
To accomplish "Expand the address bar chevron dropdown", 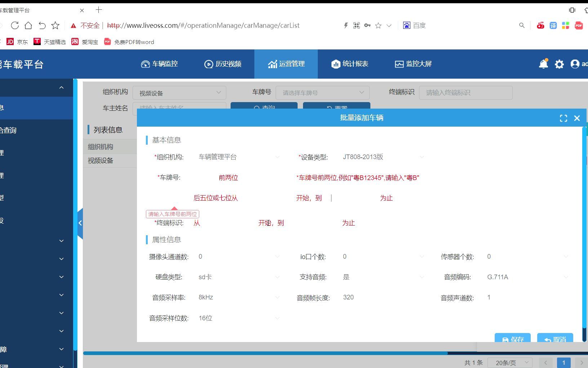I will pyautogui.click(x=389, y=26).
